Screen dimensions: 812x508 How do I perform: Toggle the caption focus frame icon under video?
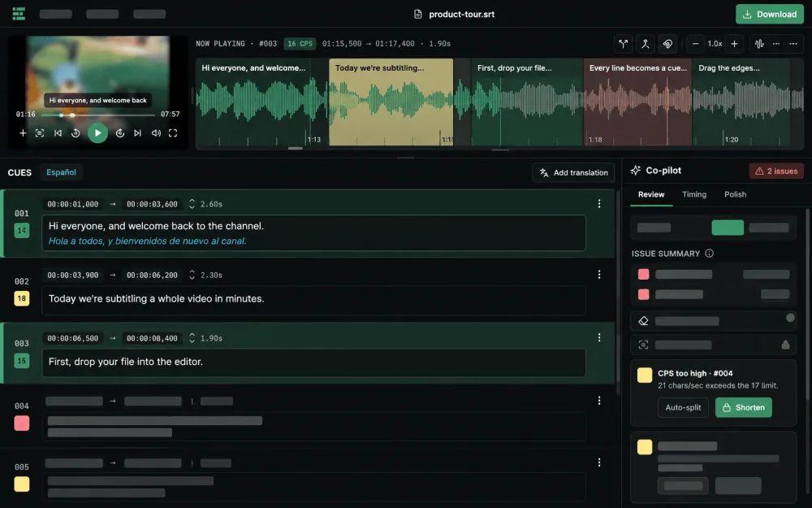39,133
